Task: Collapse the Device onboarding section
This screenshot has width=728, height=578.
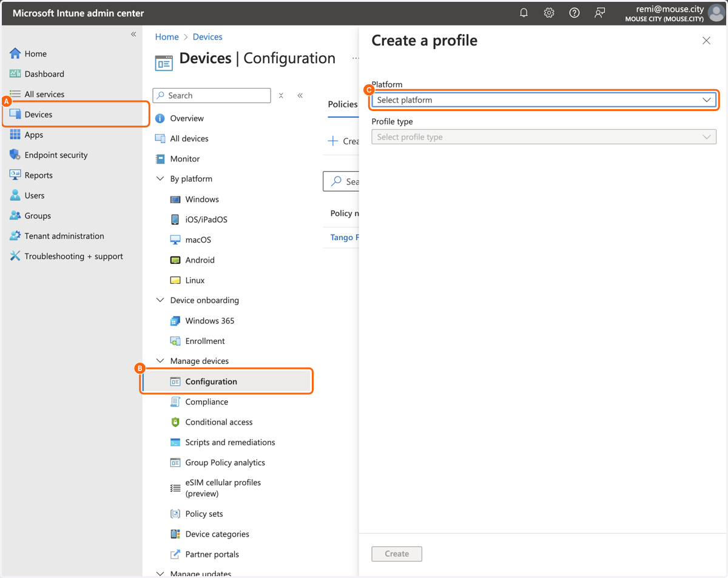Action: point(160,300)
